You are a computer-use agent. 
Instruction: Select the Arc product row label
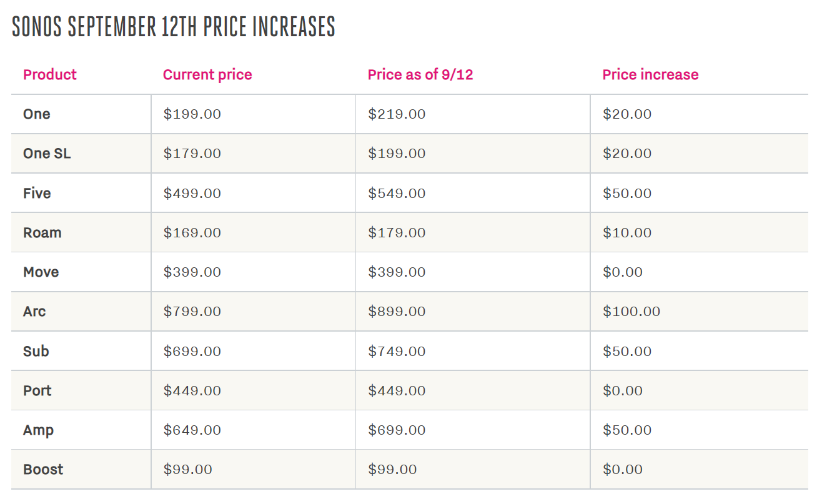[x=34, y=312]
